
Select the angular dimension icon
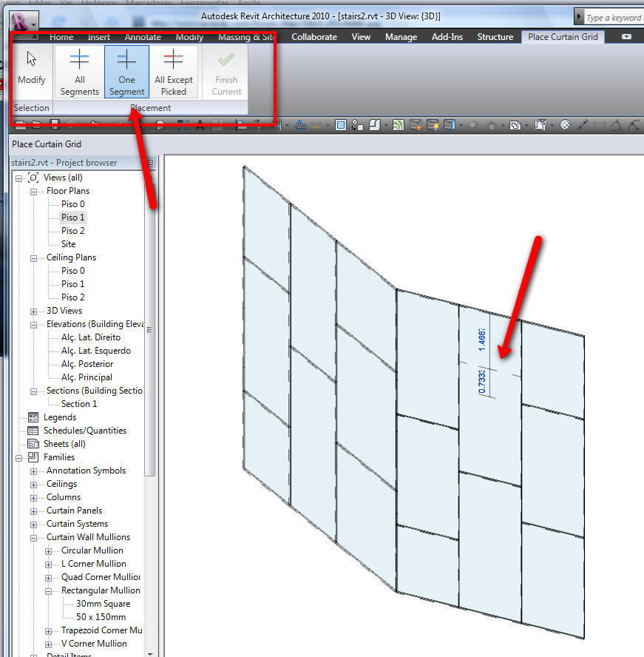[x=616, y=125]
